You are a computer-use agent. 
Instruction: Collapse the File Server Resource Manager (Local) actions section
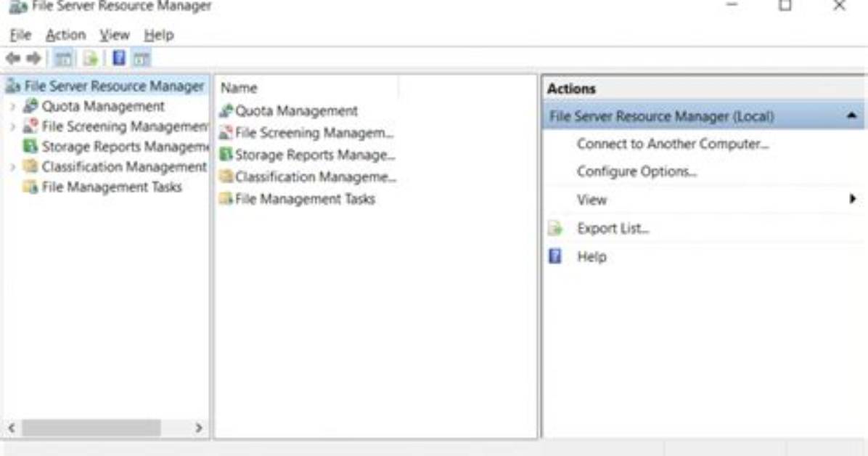(851, 115)
